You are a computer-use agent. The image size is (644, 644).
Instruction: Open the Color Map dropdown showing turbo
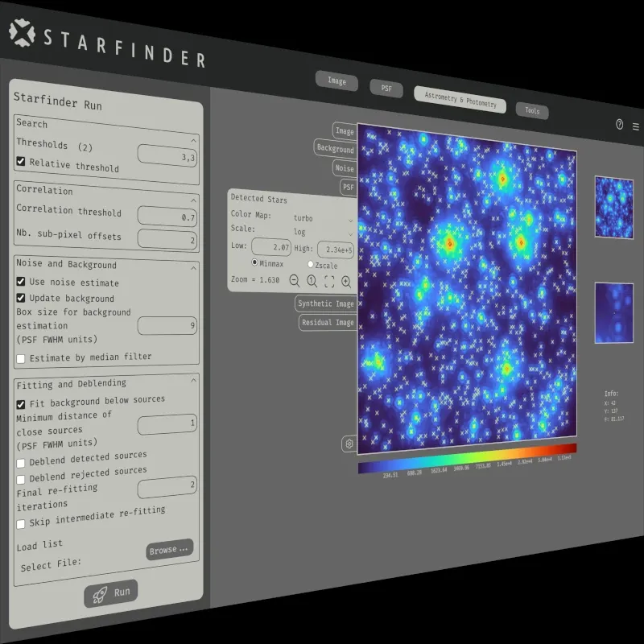tap(323, 219)
